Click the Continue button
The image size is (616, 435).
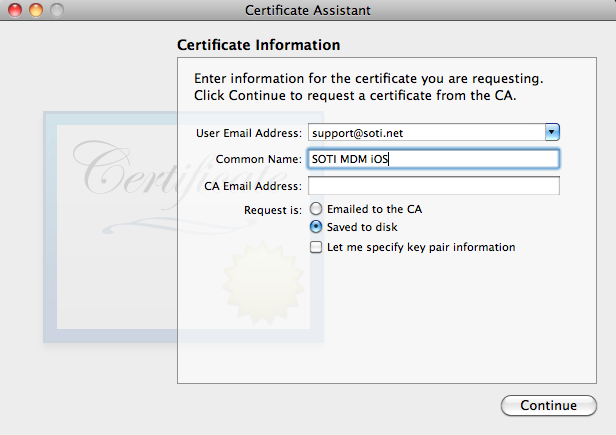[x=549, y=405]
